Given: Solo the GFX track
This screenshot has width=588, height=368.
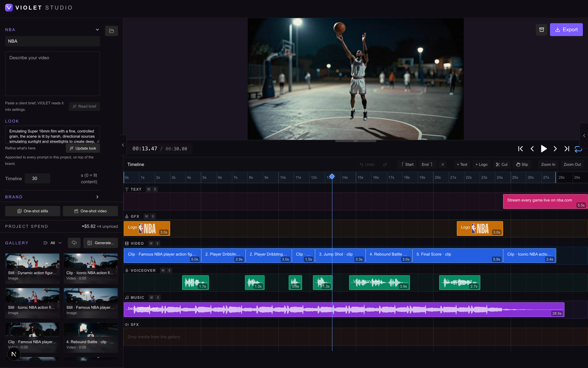Looking at the screenshot, I should tap(153, 216).
